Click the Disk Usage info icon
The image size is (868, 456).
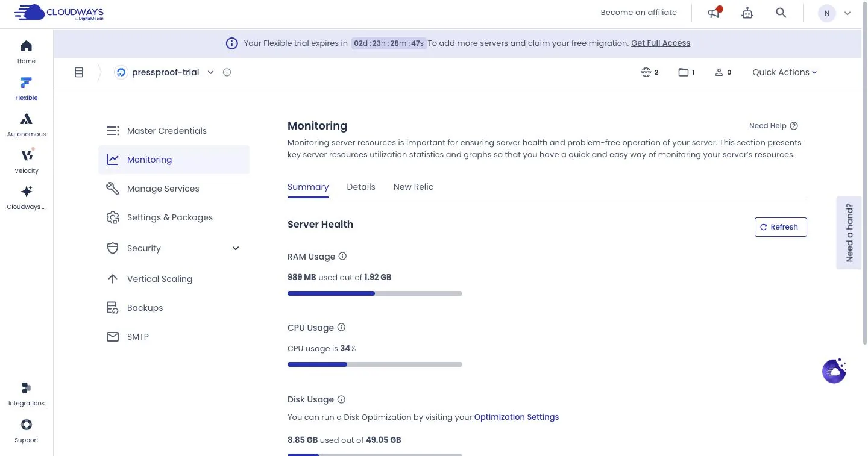[x=341, y=399]
